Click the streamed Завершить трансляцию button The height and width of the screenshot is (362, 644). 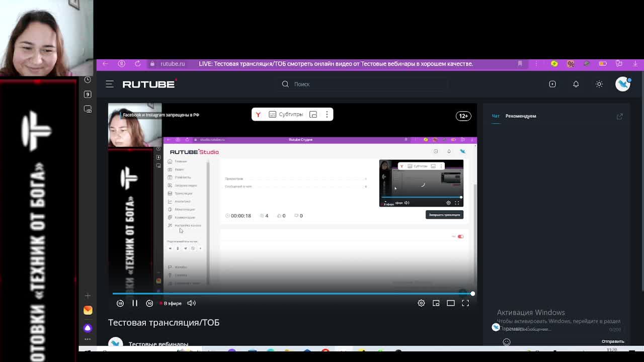[x=444, y=215]
